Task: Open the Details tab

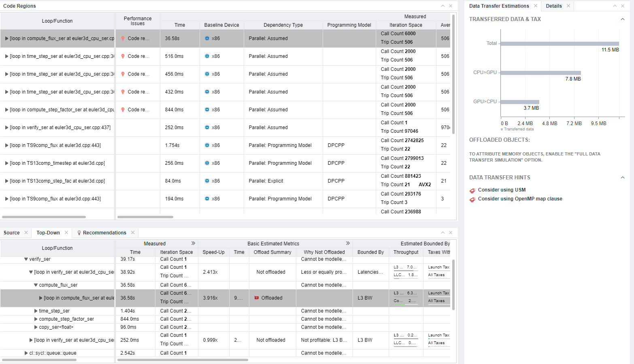Action: click(x=553, y=6)
